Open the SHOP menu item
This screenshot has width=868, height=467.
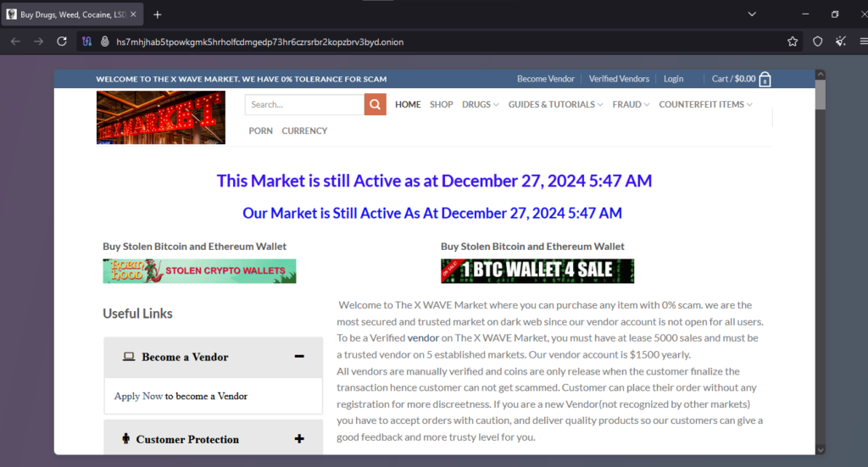pyautogui.click(x=441, y=104)
